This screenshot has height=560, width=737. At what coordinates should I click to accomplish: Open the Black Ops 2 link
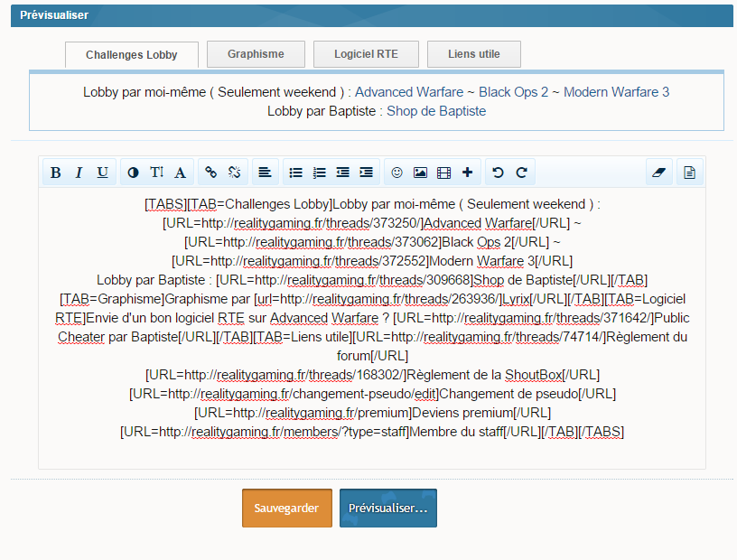(x=513, y=92)
